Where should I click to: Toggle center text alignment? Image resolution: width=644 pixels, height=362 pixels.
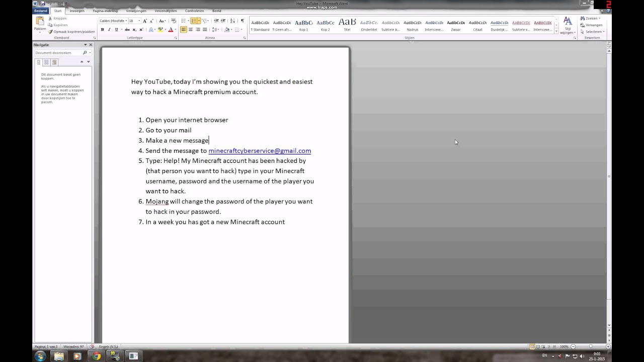(x=191, y=30)
